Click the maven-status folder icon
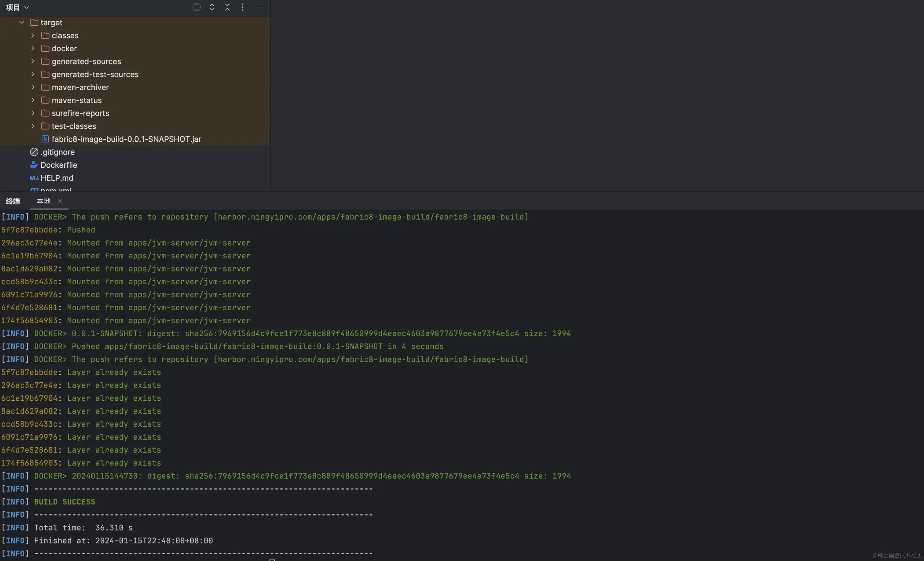This screenshot has height=561, width=924. [x=45, y=100]
